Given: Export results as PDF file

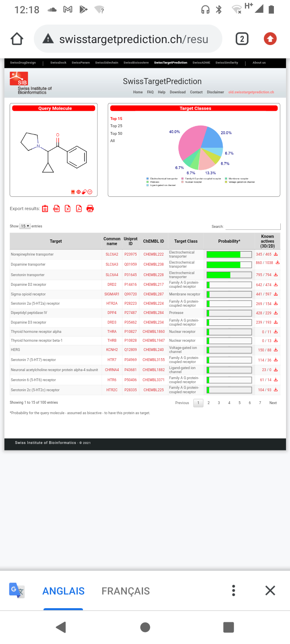Looking at the screenshot, I should pos(79,208).
